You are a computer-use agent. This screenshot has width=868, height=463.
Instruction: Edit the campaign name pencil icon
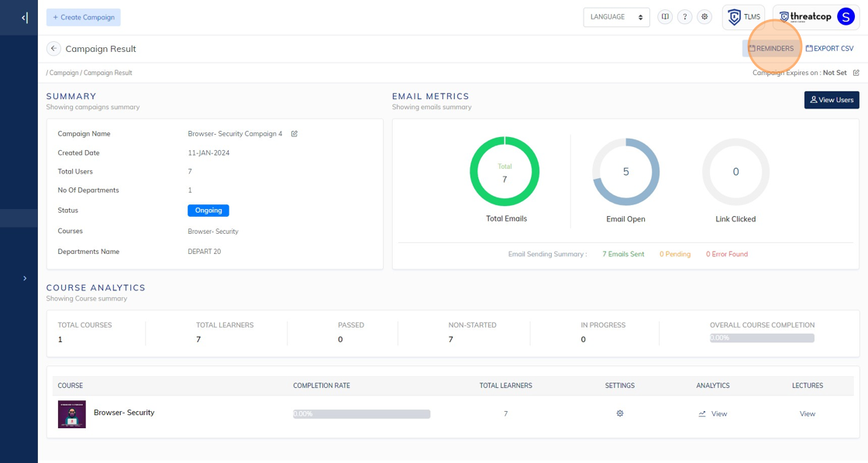(x=294, y=134)
